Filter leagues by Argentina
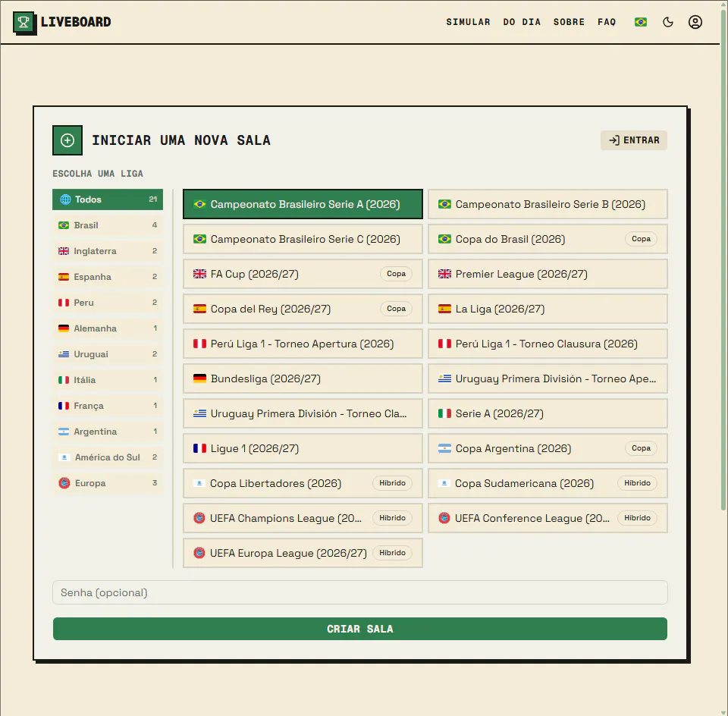728x716 pixels. [x=108, y=432]
